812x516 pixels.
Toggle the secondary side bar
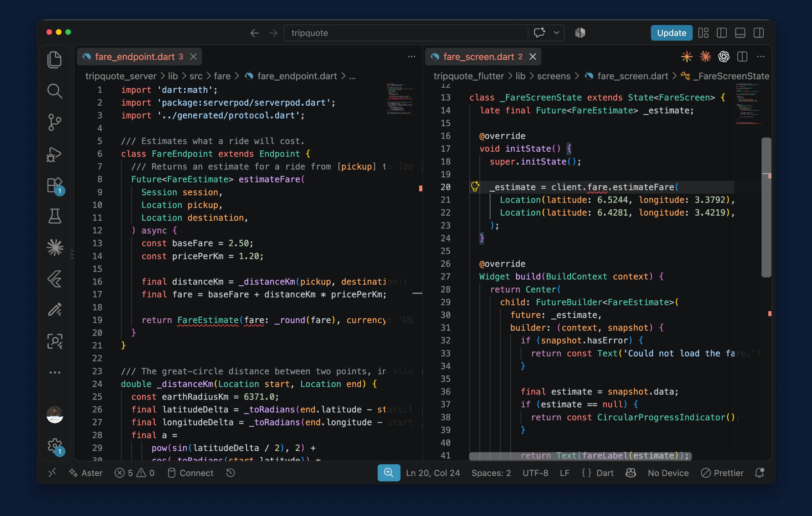(759, 33)
